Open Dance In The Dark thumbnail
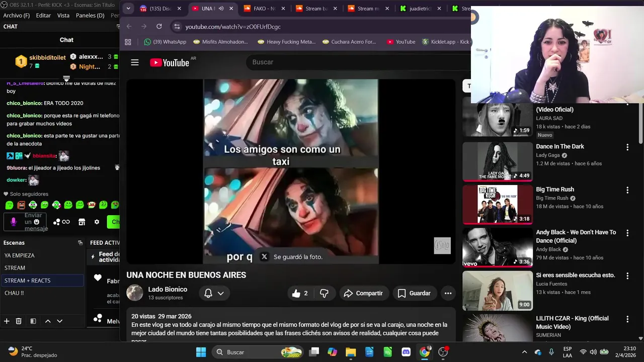This screenshot has width=644, height=362. coord(497,161)
